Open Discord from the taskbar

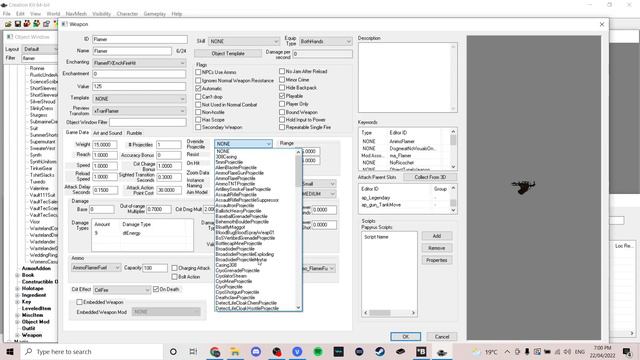tap(256, 351)
